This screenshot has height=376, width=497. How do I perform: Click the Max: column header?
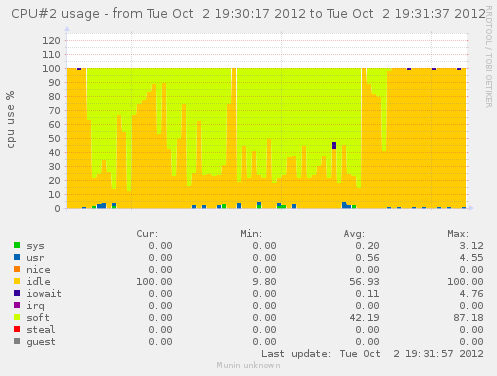[x=458, y=234]
